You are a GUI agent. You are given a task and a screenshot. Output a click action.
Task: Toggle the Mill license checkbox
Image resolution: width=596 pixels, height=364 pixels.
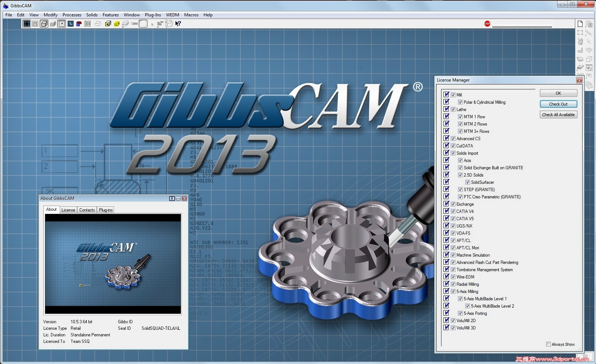coord(453,95)
